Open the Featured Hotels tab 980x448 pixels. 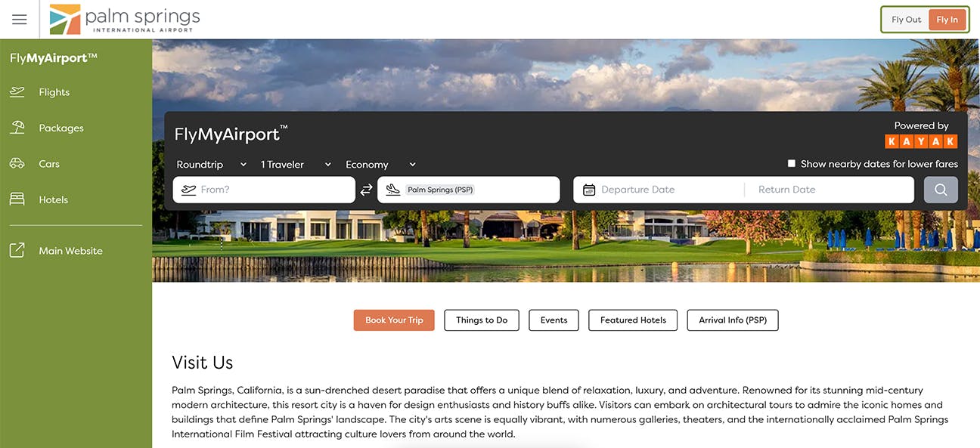pyautogui.click(x=633, y=320)
